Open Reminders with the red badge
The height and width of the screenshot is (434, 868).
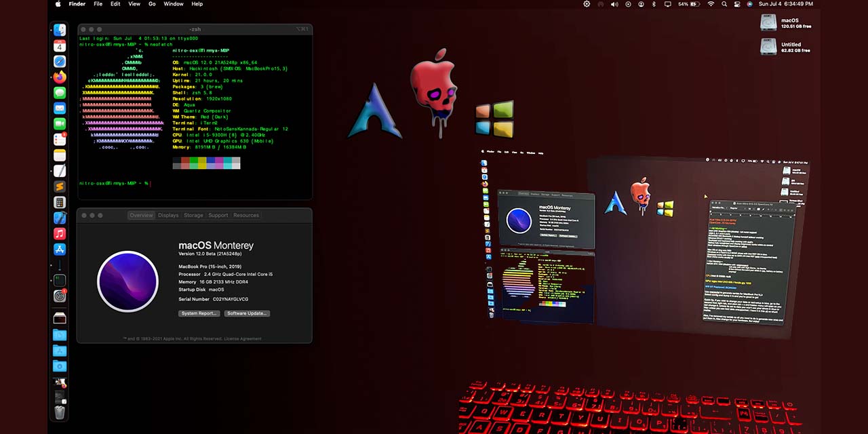(60, 140)
